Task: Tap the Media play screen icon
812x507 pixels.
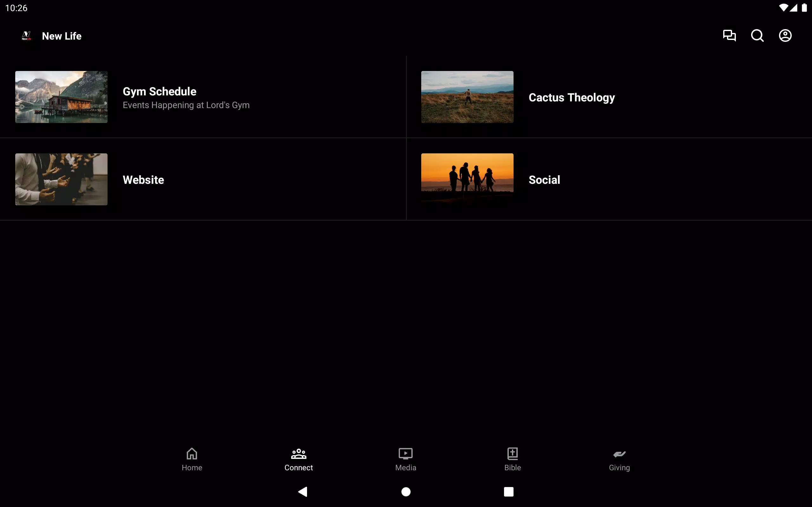Action: (406, 453)
